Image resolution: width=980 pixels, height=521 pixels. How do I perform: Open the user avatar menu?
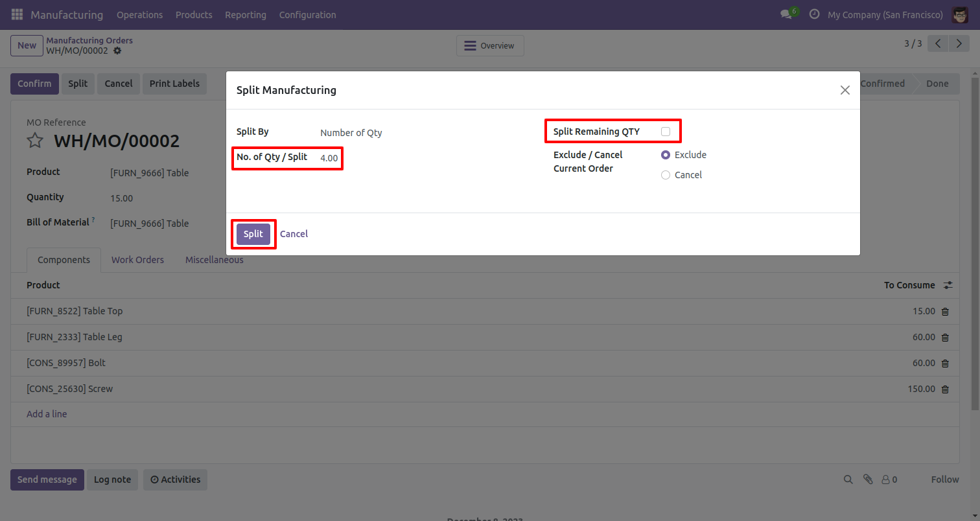pos(960,14)
